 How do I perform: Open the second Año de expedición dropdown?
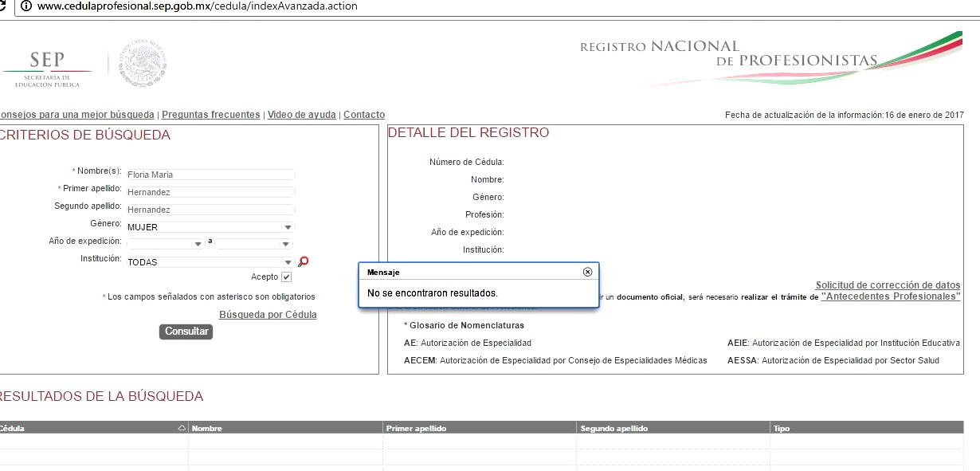254,244
